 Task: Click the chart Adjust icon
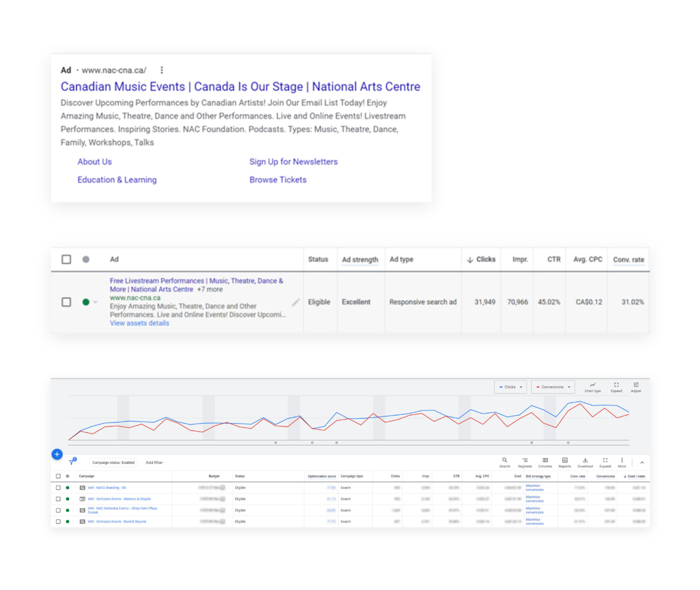(636, 385)
